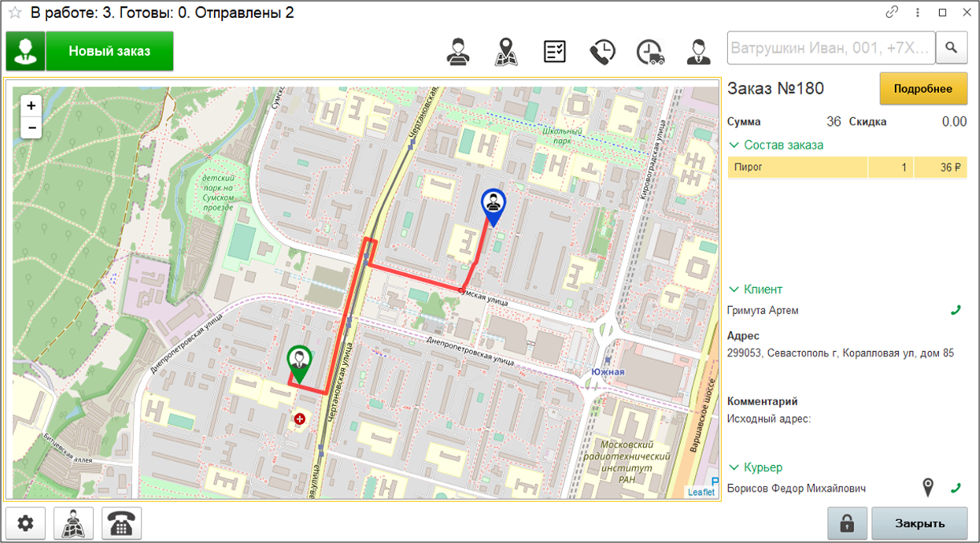Click the yellow Подробнее button

click(923, 89)
